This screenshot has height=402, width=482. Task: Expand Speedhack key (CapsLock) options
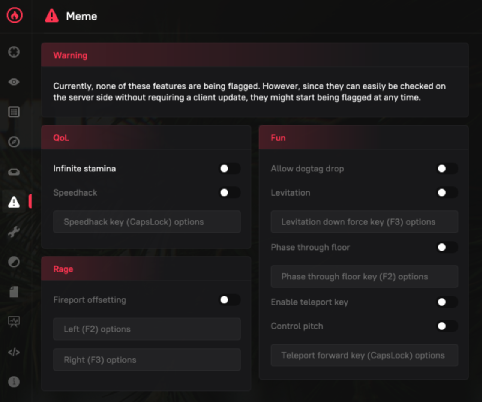point(147,222)
